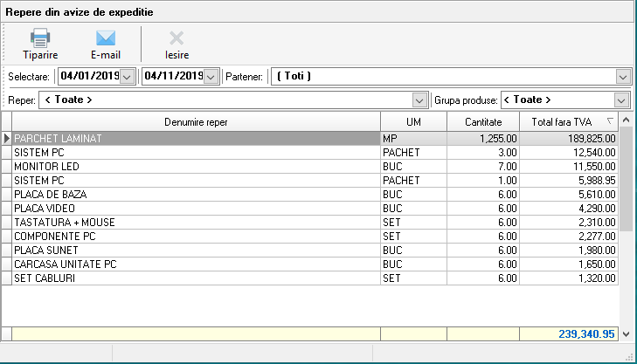Select the PLACA VIDEO row
The width and height of the screenshot is (637, 364).
pos(196,208)
